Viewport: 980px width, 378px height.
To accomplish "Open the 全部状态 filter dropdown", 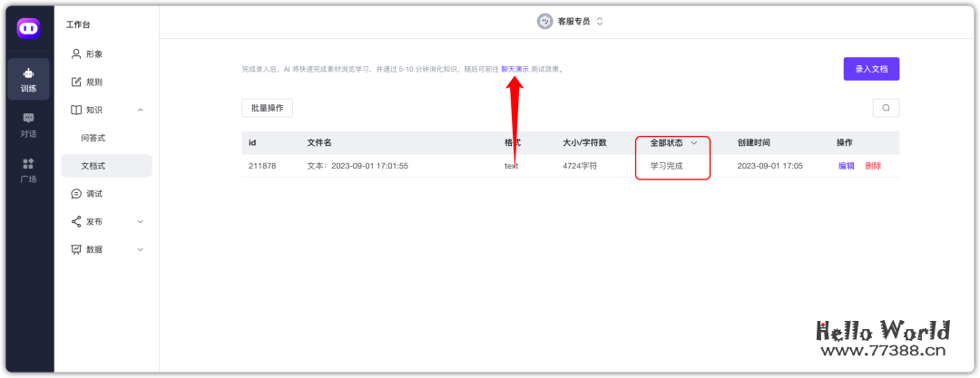I will point(673,142).
